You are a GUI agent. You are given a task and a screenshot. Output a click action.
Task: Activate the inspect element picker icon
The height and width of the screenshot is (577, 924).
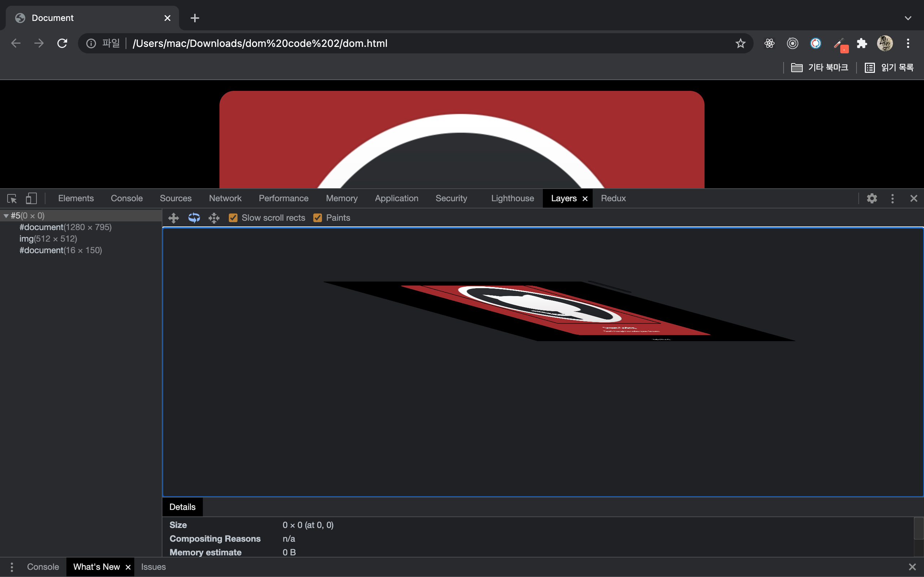12,198
